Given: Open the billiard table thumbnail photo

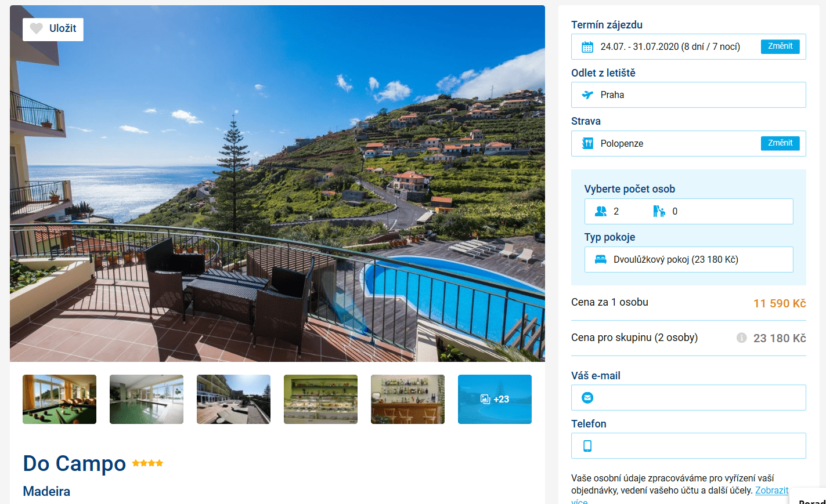Looking at the screenshot, I should [x=59, y=399].
